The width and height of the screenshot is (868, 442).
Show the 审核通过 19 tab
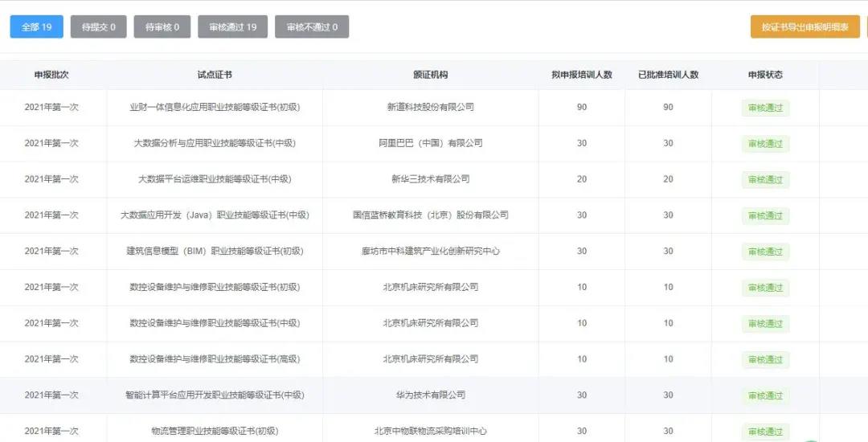click(232, 27)
